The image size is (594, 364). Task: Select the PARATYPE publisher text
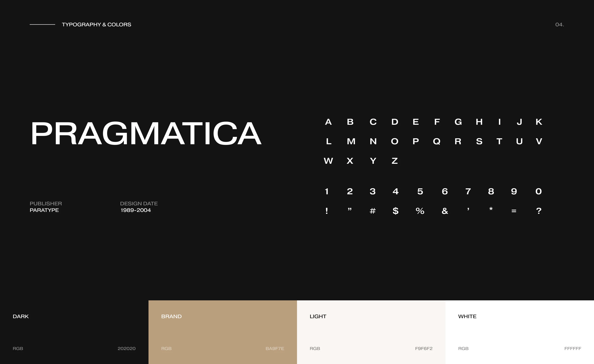pos(44,210)
